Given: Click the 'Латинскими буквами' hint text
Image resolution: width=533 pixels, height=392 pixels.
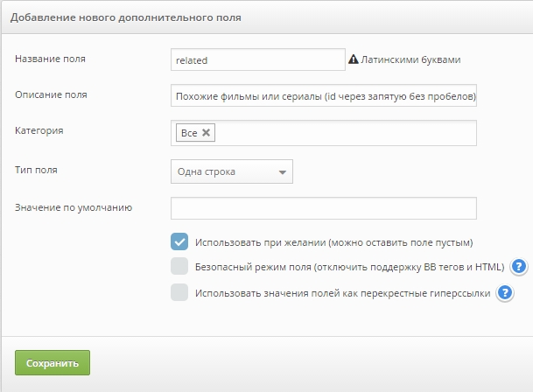Looking at the screenshot, I should click(x=410, y=59).
